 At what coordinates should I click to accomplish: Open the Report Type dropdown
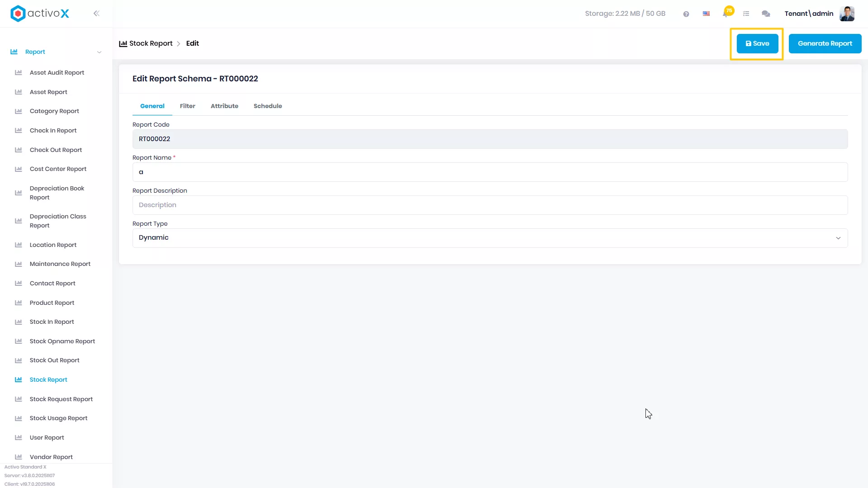(x=490, y=238)
